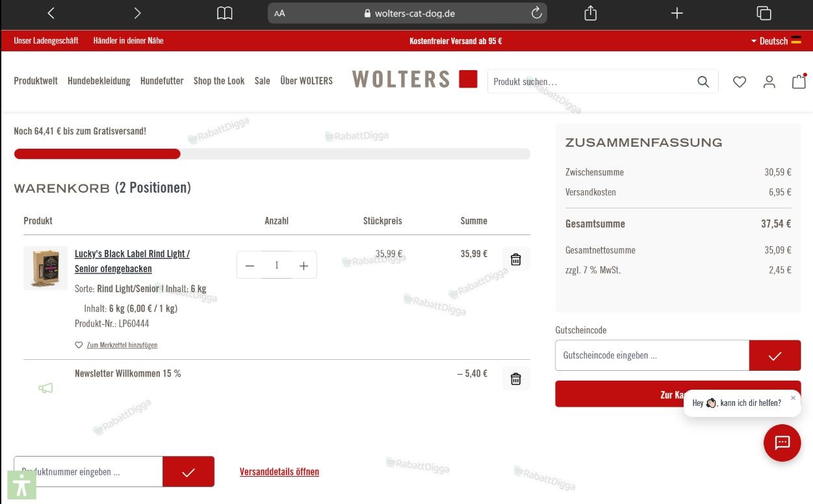This screenshot has width=813, height=504.
Task: Submit coupon code with checkmark button
Action: click(x=775, y=355)
